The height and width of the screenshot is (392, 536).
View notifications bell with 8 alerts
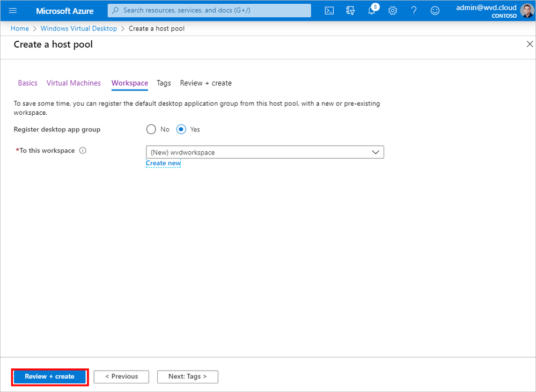tap(372, 10)
